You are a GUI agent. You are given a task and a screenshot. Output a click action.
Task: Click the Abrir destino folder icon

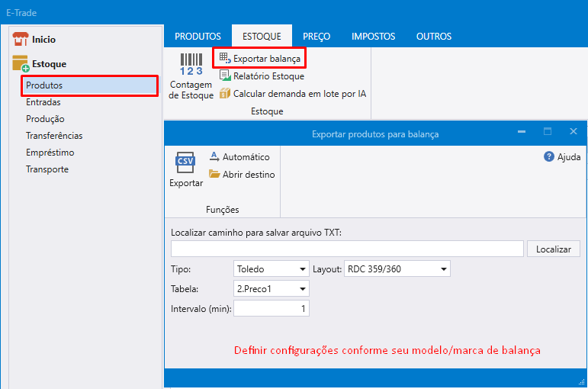214,174
